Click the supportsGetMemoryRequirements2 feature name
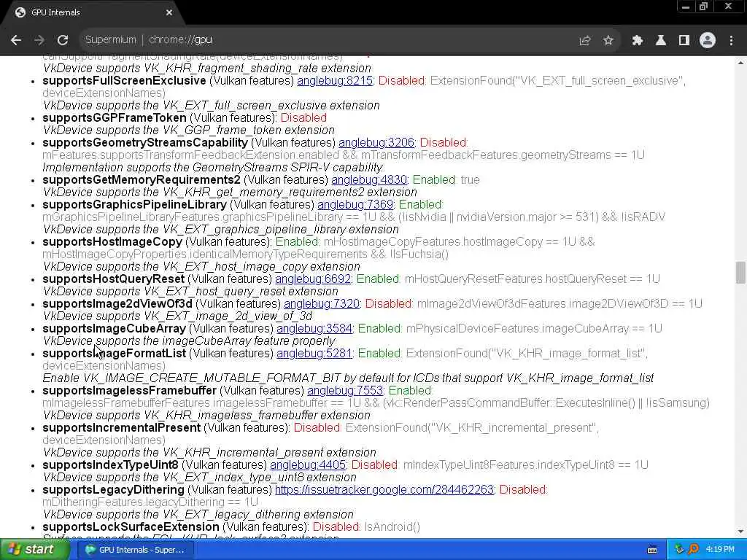747x560 pixels. pyautogui.click(x=142, y=179)
